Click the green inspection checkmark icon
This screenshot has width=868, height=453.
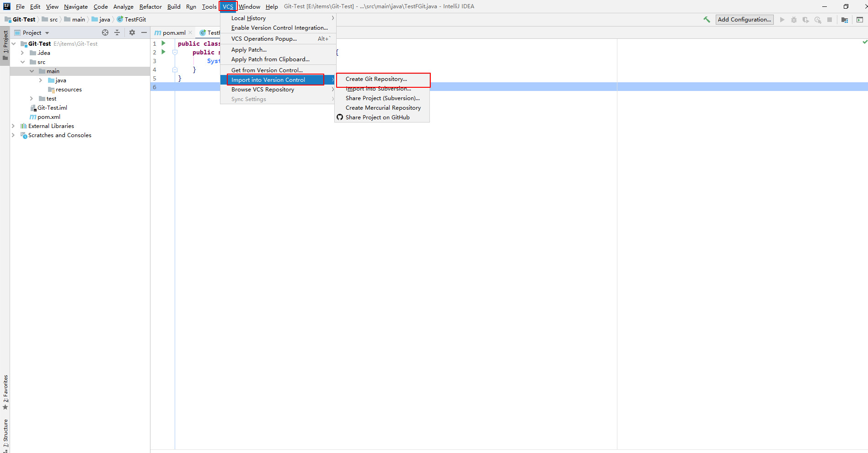(x=865, y=42)
